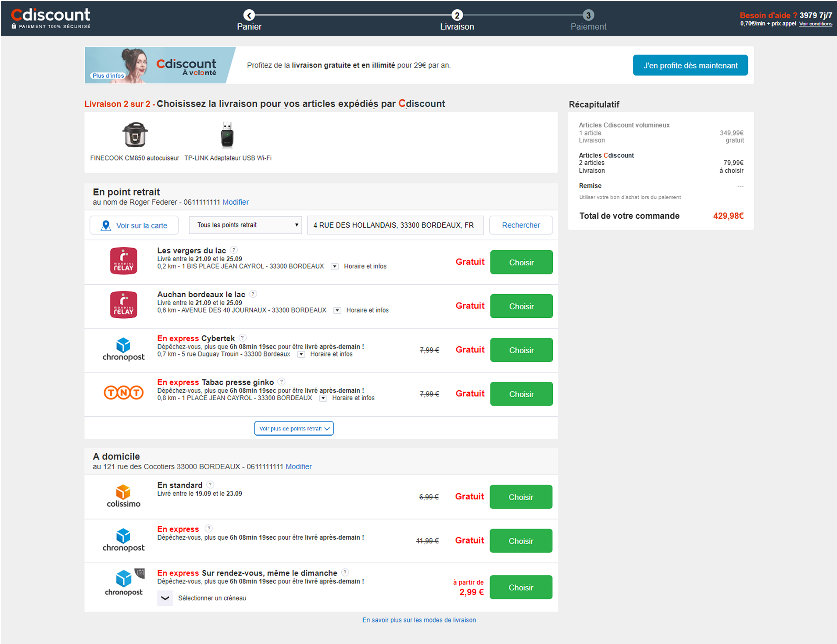
Task: Open the Tous les points retrait dropdown
Action: (x=245, y=225)
